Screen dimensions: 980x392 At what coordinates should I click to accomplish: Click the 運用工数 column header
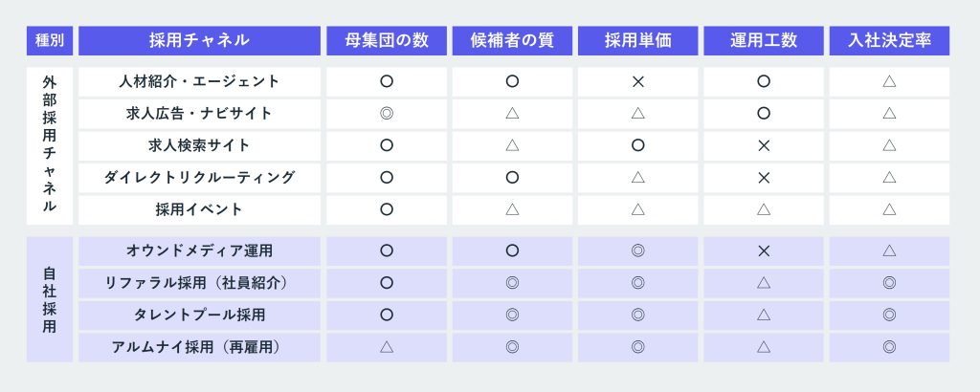point(764,40)
